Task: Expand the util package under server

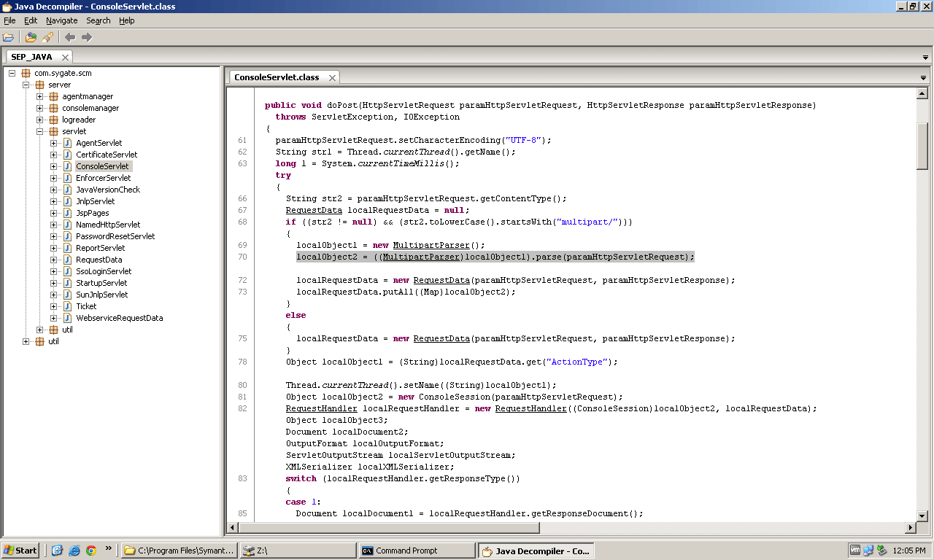Action: coord(40,330)
